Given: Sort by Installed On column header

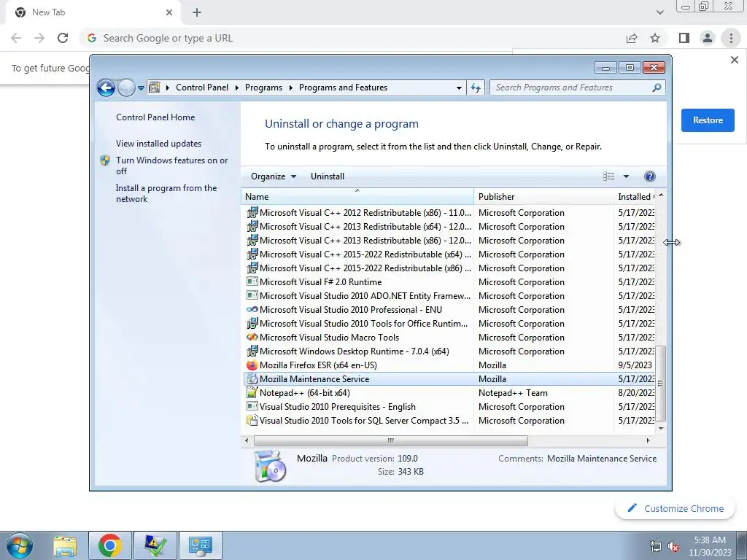Looking at the screenshot, I should [x=635, y=197].
